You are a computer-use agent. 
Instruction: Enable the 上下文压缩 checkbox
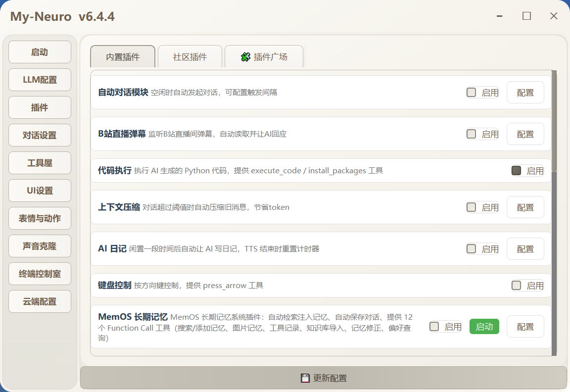472,207
